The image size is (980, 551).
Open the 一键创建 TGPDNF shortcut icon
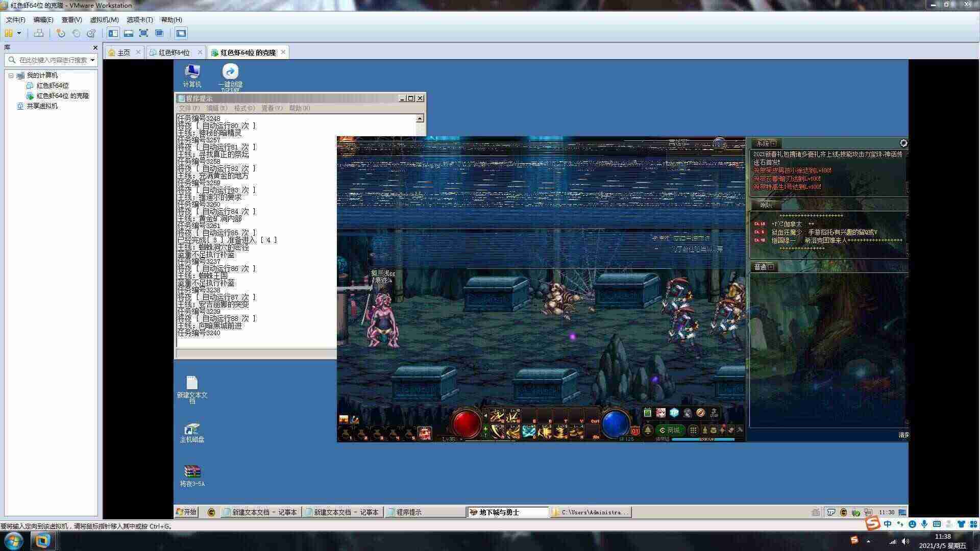tap(230, 78)
